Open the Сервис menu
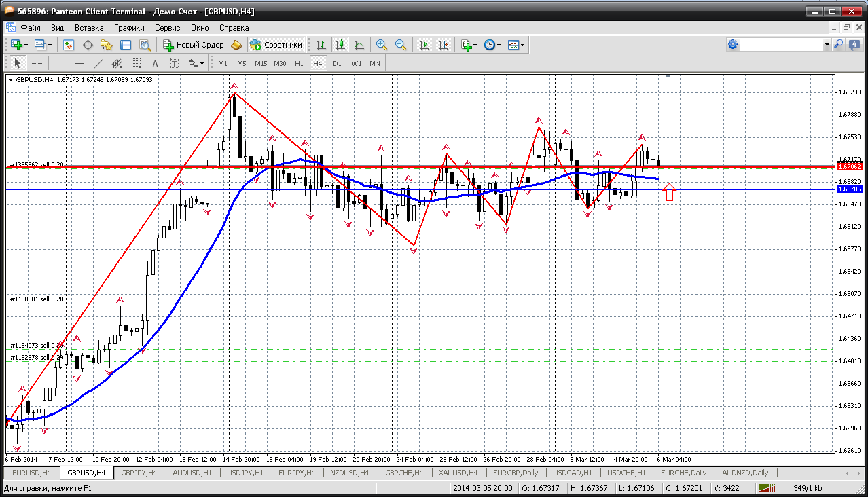The height and width of the screenshot is (497, 868). point(167,28)
